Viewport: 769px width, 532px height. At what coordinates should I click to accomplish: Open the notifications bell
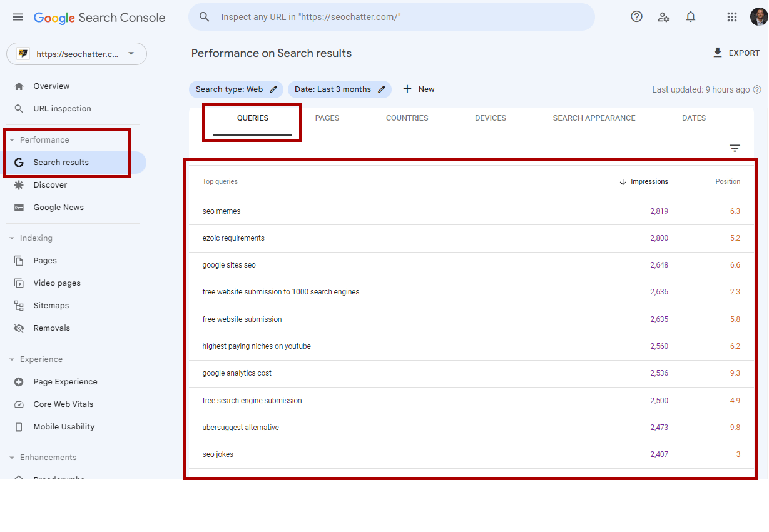(x=691, y=17)
